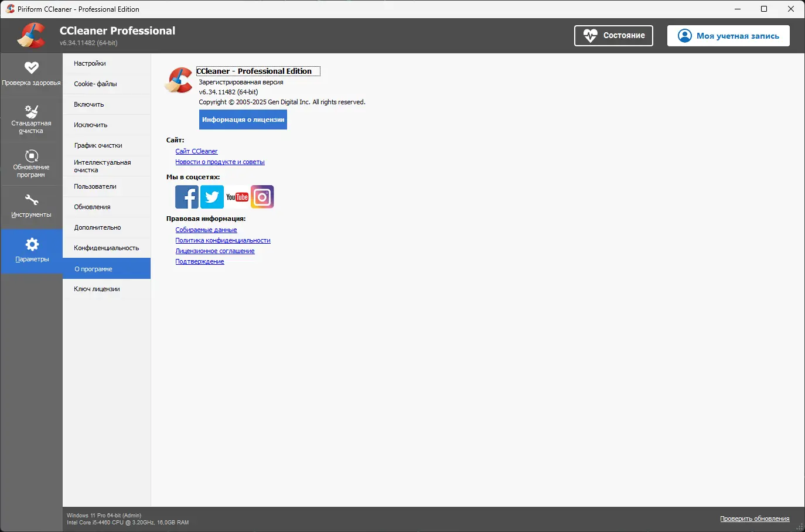Open Лицензионное соглашение link
The height and width of the screenshot is (532, 805).
pyautogui.click(x=215, y=251)
